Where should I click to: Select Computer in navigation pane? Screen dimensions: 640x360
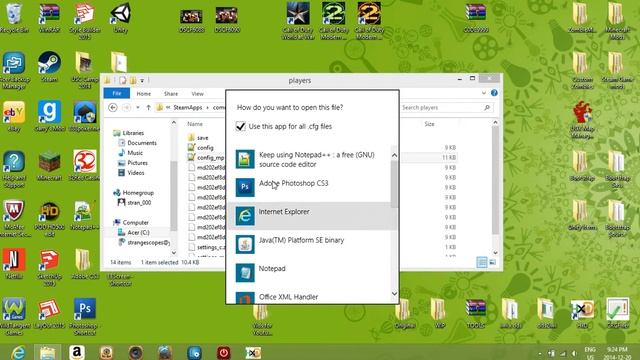[136, 222]
